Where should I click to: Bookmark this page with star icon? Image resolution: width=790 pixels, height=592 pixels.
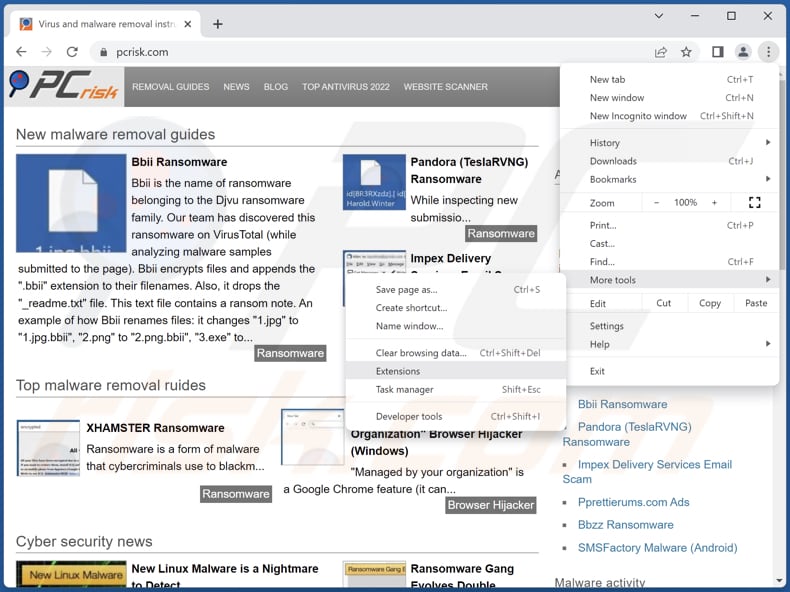click(x=686, y=52)
